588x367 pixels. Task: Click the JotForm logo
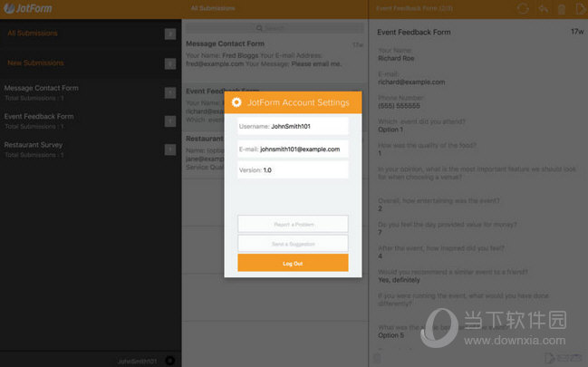click(x=28, y=8)
